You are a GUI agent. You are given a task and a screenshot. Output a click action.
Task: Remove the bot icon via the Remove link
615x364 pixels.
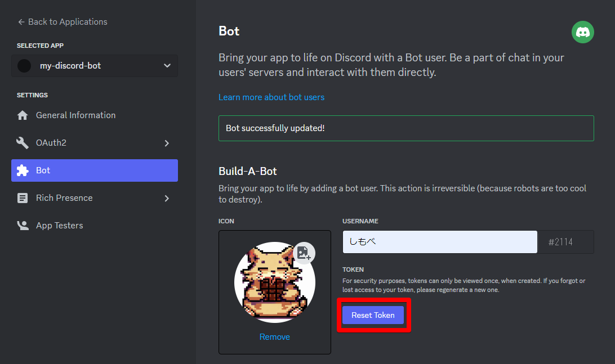tap(274, 336)
